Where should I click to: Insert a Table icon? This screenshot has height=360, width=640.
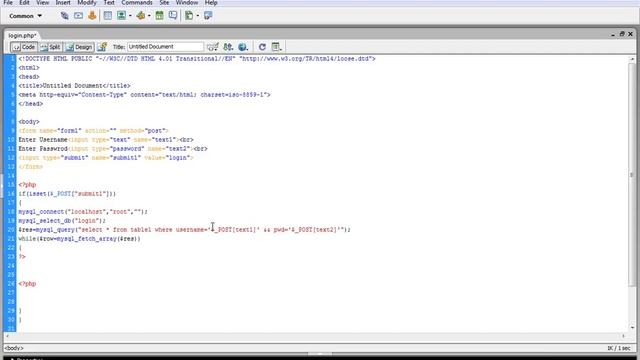(x=108, y=16)
